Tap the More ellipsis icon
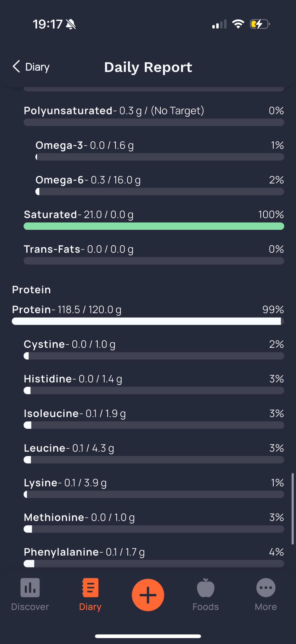 click(266, 588)
